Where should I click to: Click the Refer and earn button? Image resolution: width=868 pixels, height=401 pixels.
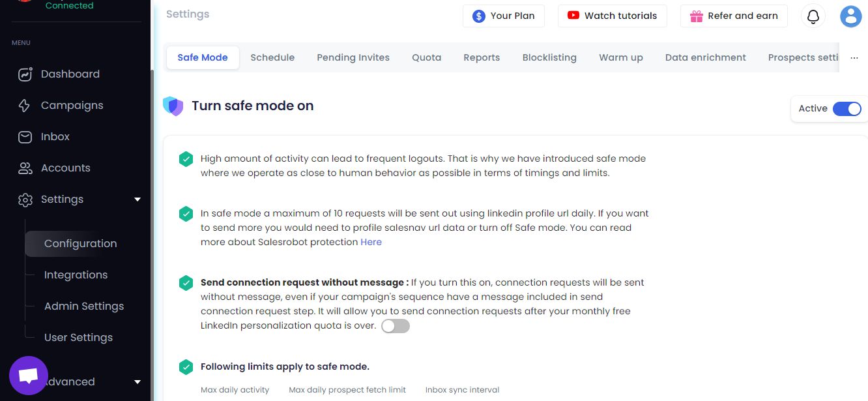click(x=734, y=16)
